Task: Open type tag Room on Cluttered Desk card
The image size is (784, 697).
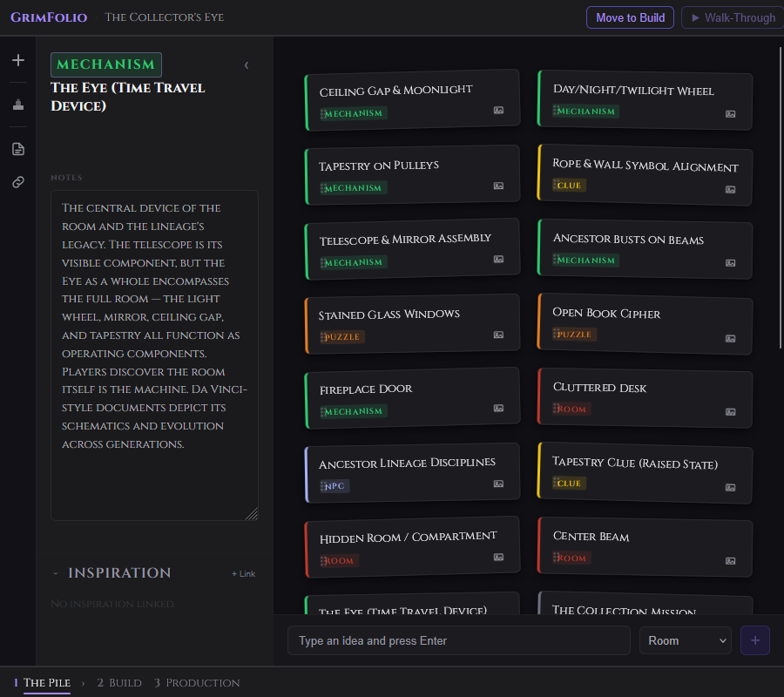Action: tap(571, 409)
